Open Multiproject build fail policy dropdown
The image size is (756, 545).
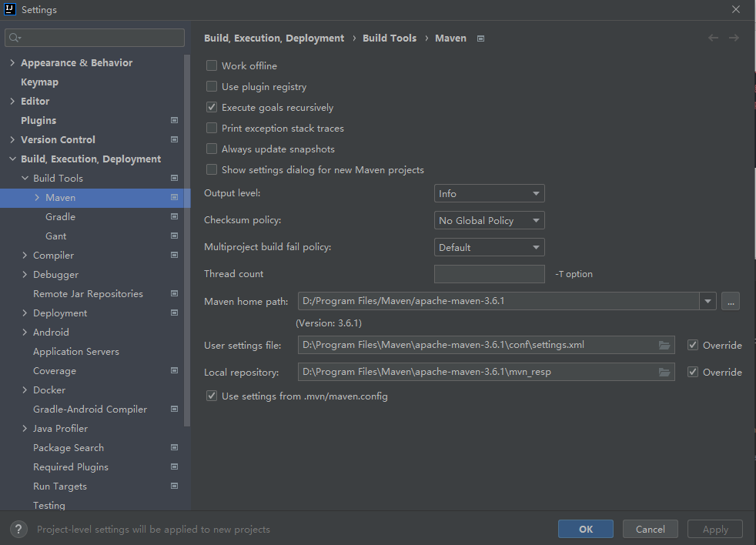pyautogui.click(x=490, y=247)
